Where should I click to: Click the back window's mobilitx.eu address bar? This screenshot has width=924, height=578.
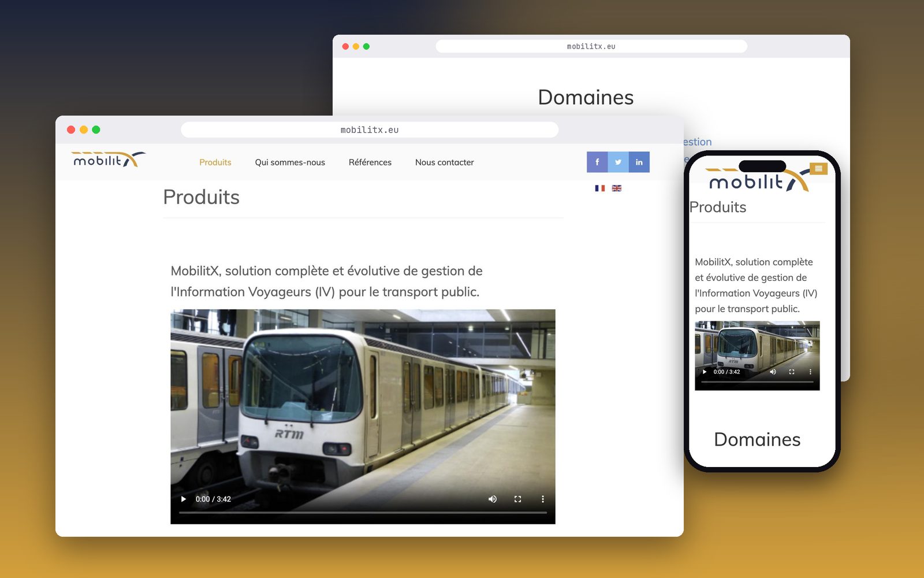pyautogui.click(x=591, y=46)
